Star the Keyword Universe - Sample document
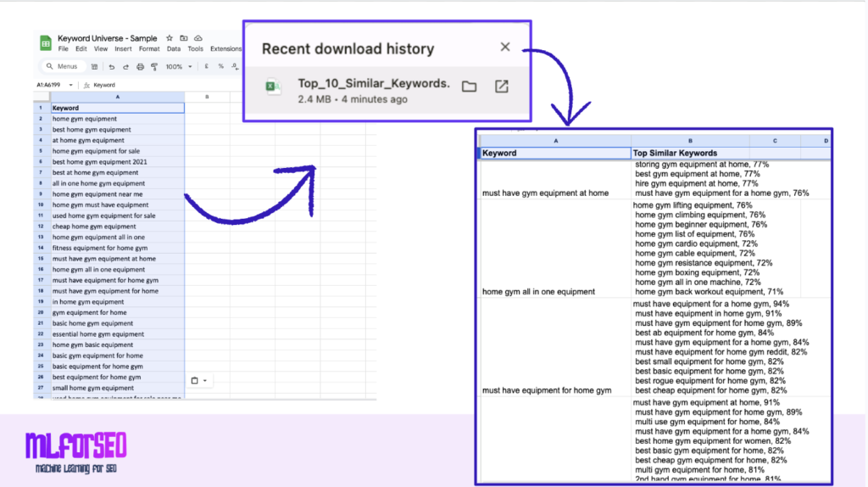This screenshot has width=868, height=487. [x=170, y=38]
